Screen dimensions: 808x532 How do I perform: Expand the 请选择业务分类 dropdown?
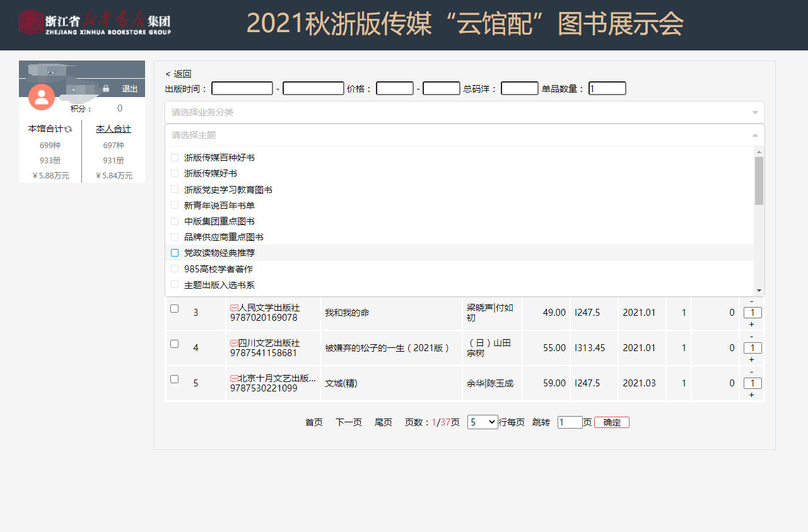464,112
